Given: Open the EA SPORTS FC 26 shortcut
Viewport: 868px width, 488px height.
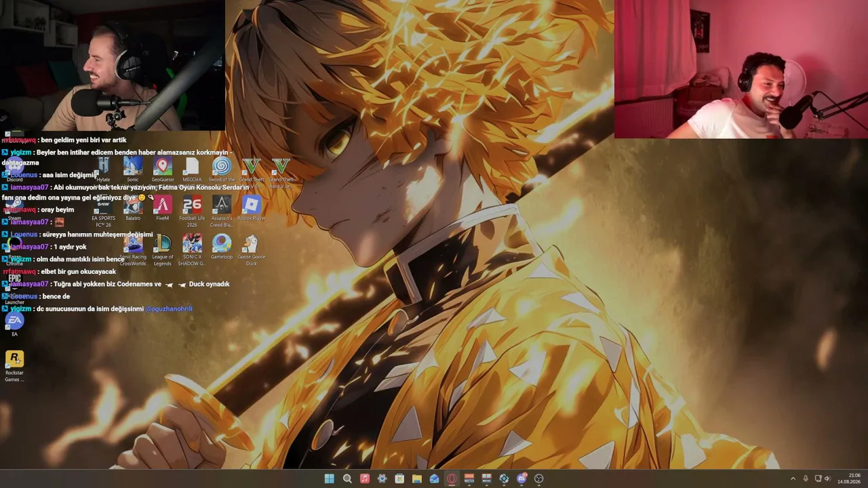Looking at the screenshot, I should tap(103, 211).
